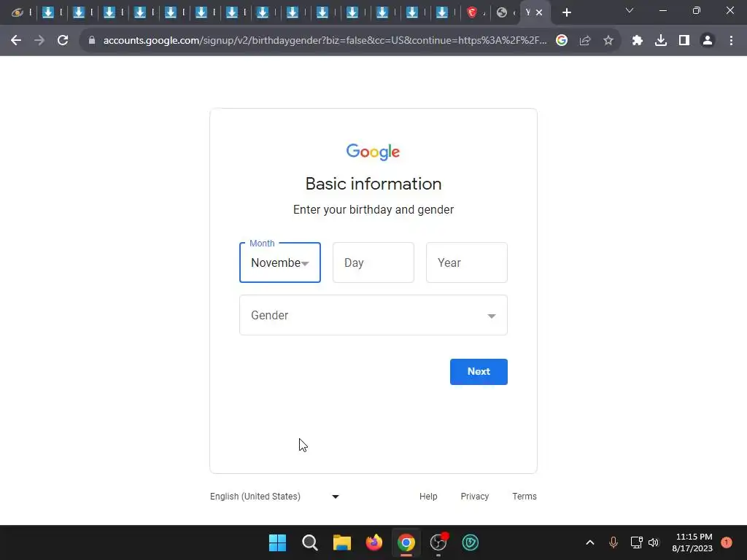Open Chrome three-dot menu

(731, 41)
